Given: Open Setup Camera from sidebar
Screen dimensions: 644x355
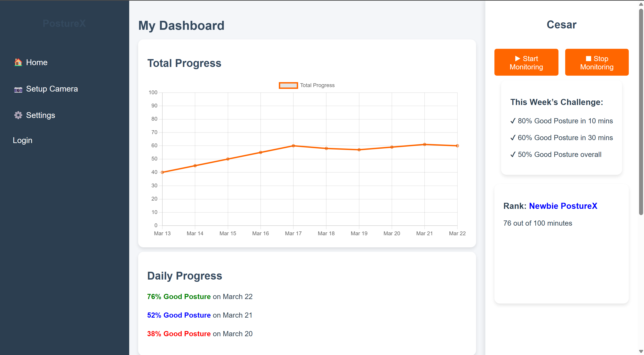Looking at the screenshot, I should 52,89.
